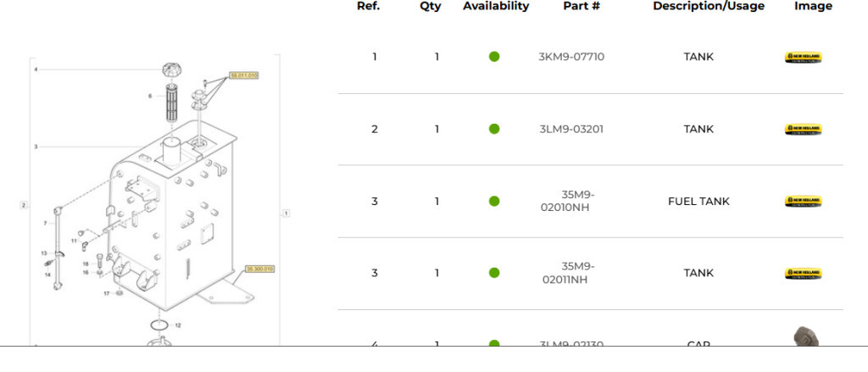Click the Part # column header
The height and width of the screenshot is (372, 868).
pos(581,6)
